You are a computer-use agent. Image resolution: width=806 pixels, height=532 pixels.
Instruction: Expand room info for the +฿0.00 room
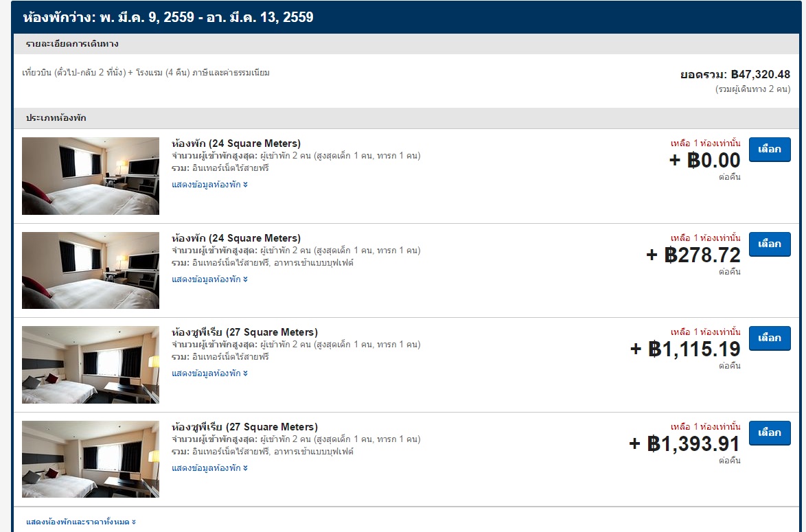pos(209,185)
